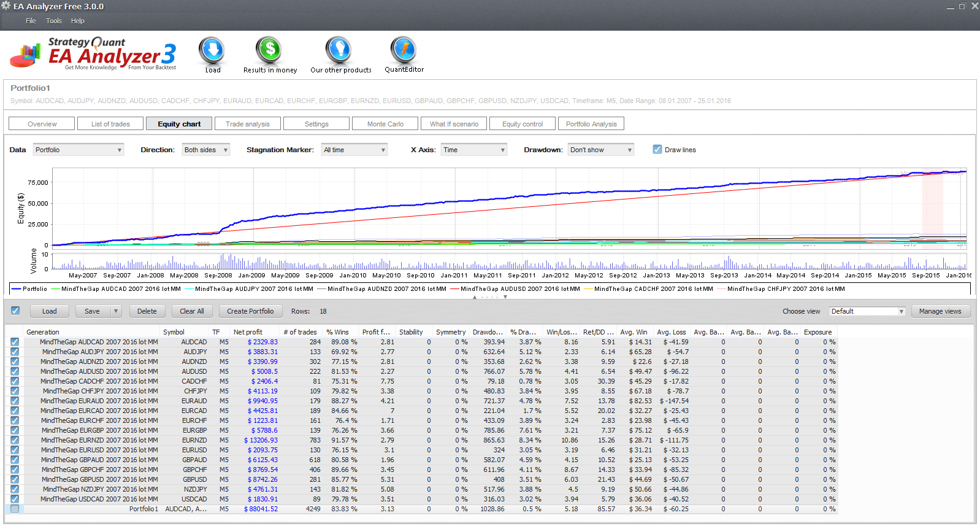This screenshot has height=526, width=980.
Task: Click the StrategyQuant EA Analyzer logo
Action: tap(93, 53)
